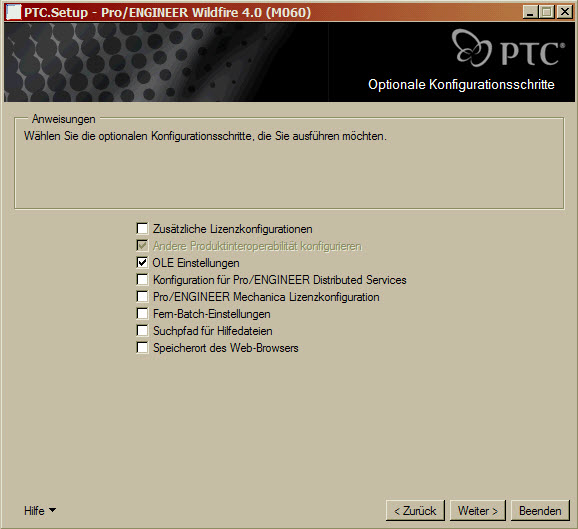
Task: Check the Fern-Batch-Einstellungen box
Action: [142, 313]
